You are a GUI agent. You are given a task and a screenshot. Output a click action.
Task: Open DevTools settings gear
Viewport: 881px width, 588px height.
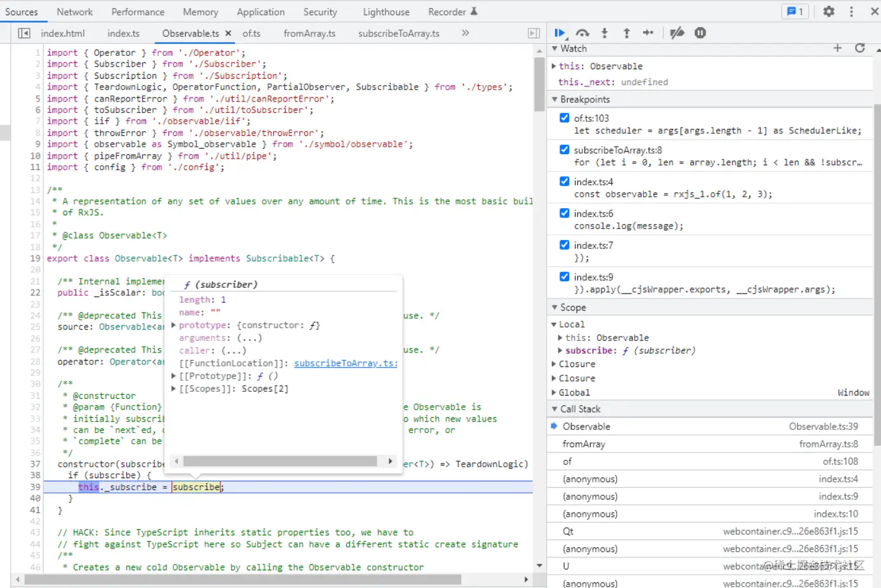pyautogui.click(x=828, y=11)
